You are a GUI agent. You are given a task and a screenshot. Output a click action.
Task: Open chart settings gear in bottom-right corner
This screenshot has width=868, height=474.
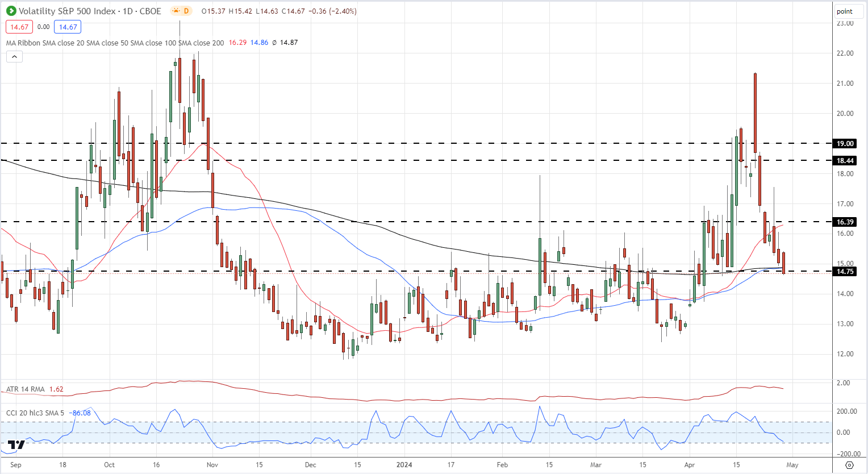(850, 465)
